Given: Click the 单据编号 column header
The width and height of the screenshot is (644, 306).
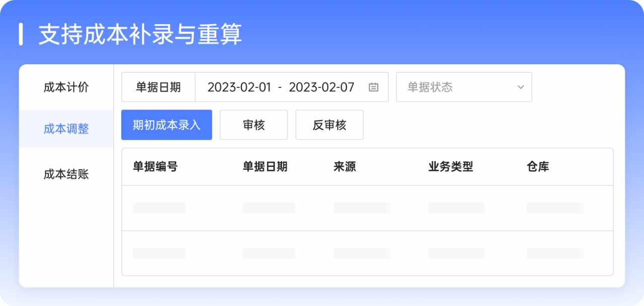Looking at the screenshot, I should (x=155, y=167).
